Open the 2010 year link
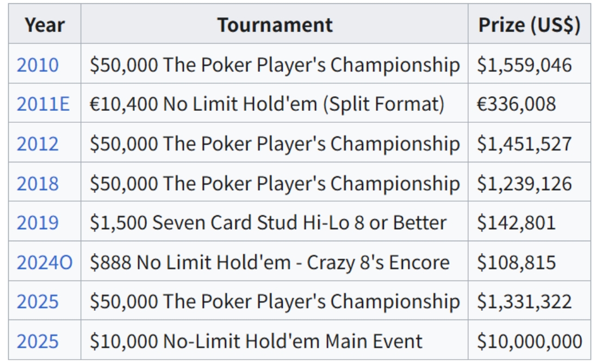The height and width of the screenshot is (364, 596). click(38, 65)
